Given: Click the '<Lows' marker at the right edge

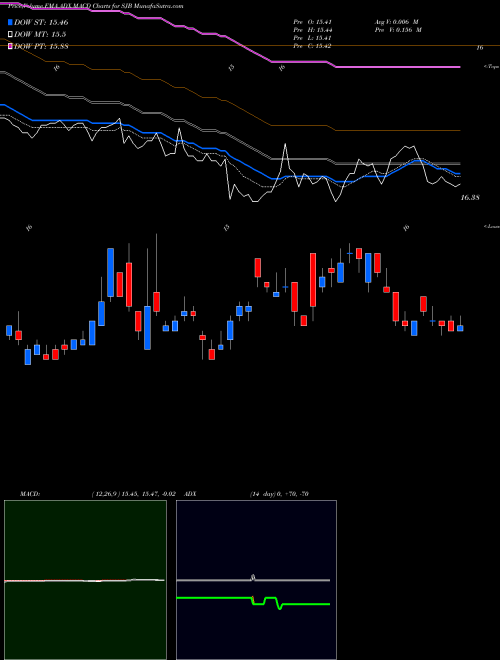Looking at the screenshot, I should (x=491, y=226).
